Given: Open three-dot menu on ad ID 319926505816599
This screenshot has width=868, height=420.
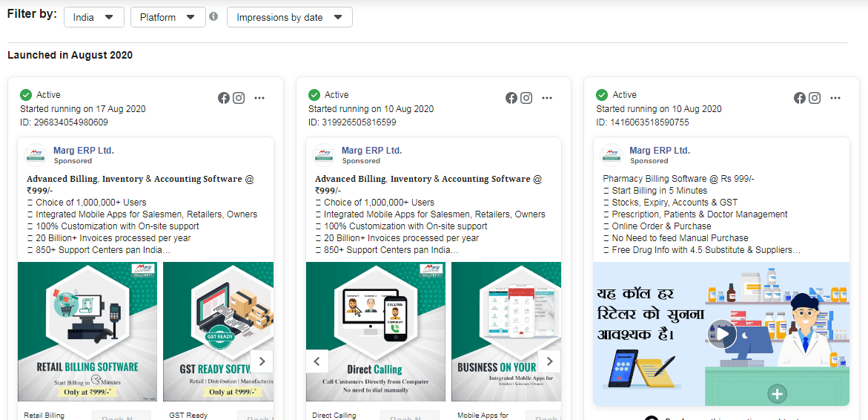Looking at the screenshot, I should coord(547,98).
